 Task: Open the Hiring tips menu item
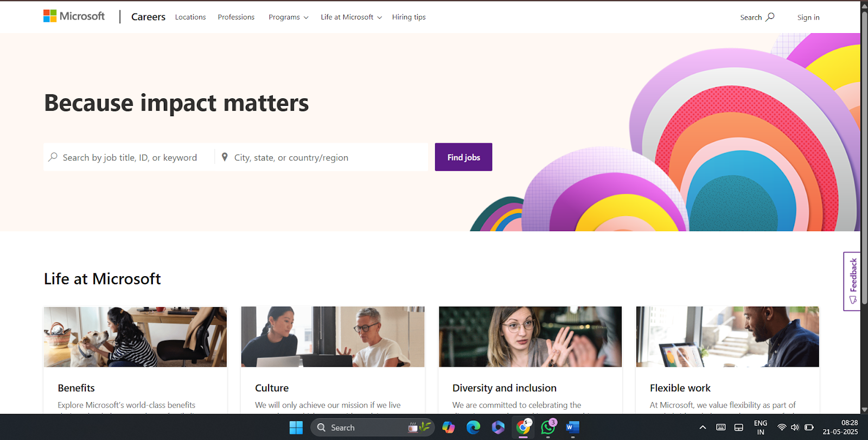(409, 17)
